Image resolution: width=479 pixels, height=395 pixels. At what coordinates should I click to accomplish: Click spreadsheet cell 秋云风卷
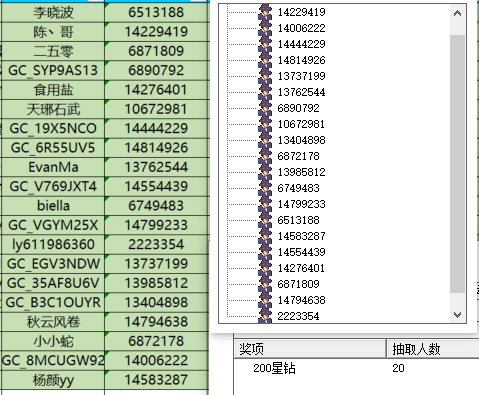(53, 322)
